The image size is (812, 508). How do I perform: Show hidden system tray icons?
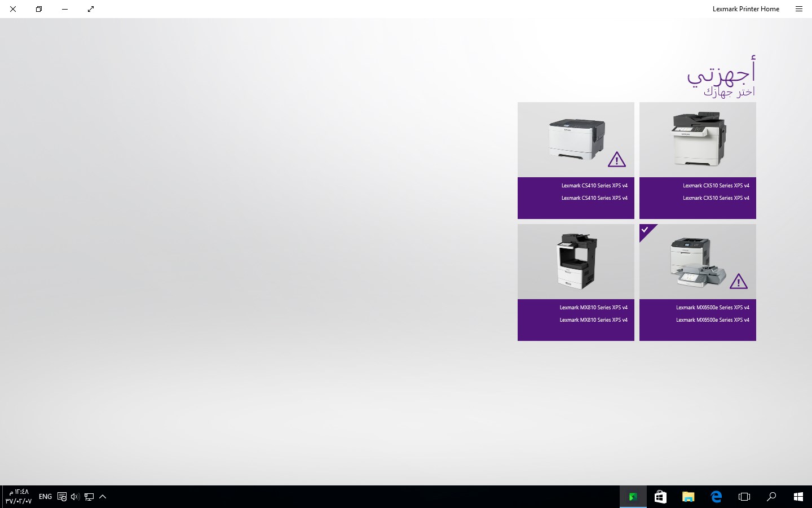tap(103, 497)
